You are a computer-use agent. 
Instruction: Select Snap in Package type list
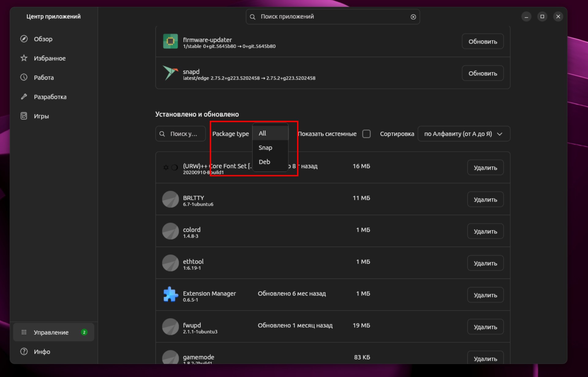coord(265,148)
